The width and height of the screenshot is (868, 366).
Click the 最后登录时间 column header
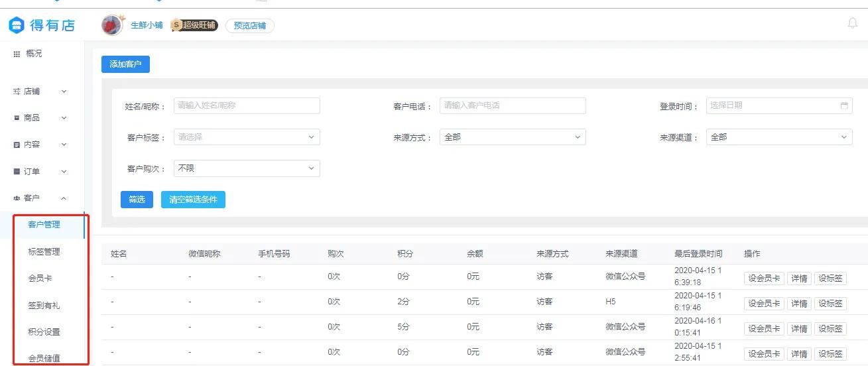698,254
